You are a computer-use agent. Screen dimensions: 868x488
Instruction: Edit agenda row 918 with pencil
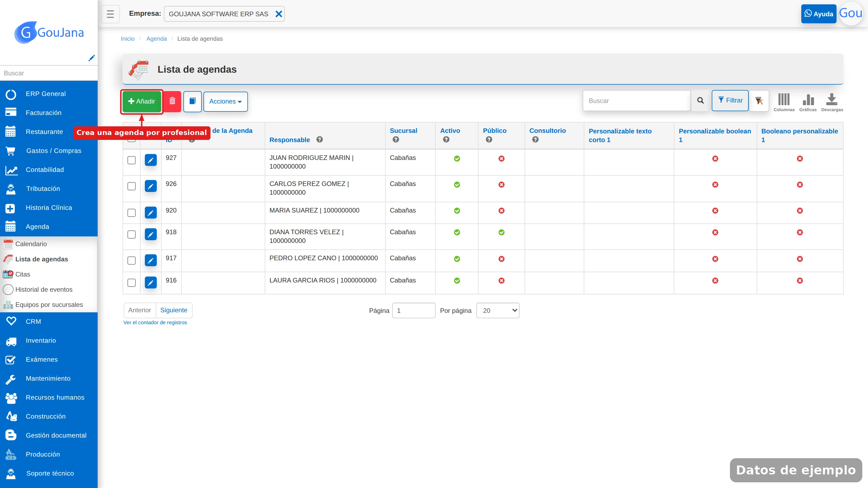(151, 234)
